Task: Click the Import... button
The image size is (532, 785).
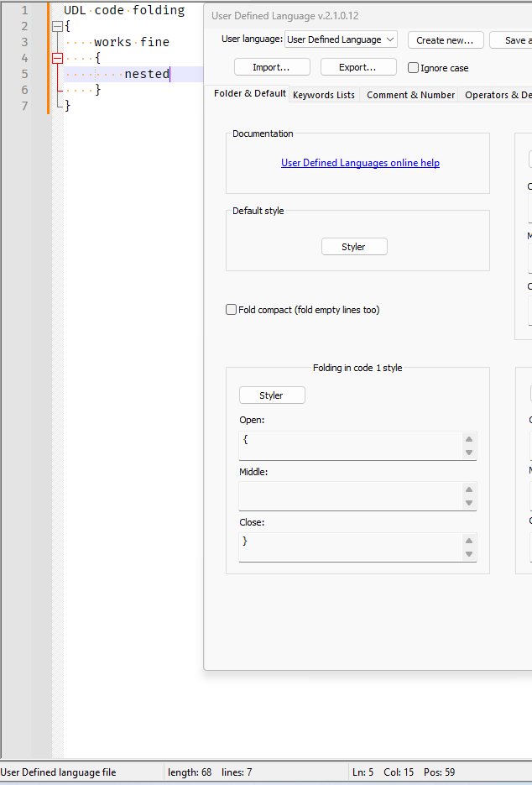Action: [x=272, y=66]
